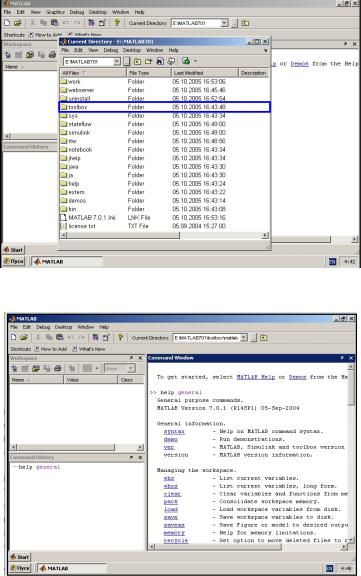Image resolution: width=361 pixels, height=576 pixels.
Task: Open Desktop menu in Current Directory window
Action: [x=132, y=50]
